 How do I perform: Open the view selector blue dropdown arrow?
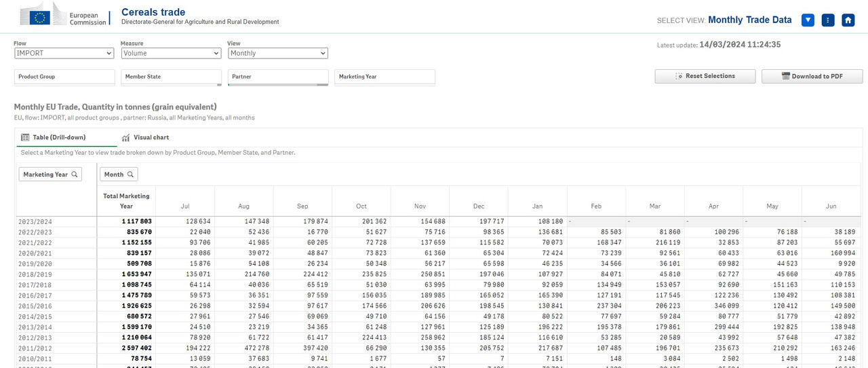point(808,20)
